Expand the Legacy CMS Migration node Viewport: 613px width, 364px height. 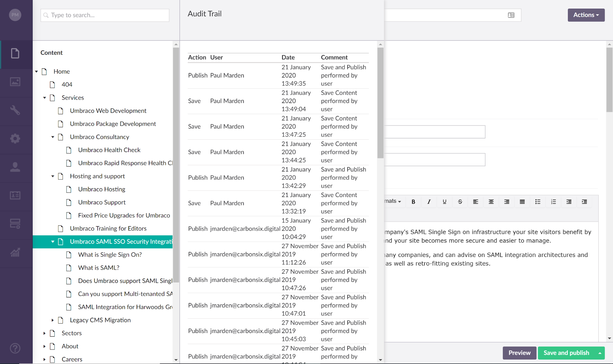click(53, 320)
